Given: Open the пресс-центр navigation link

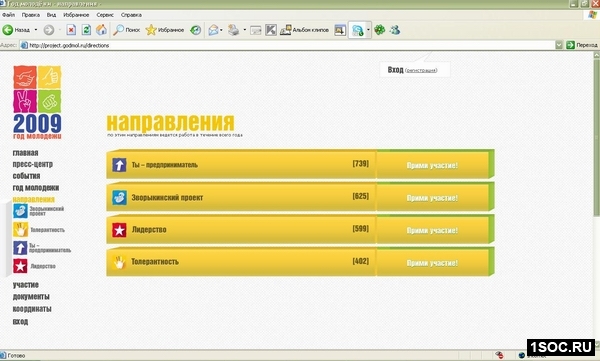Looking at the screenshot, I should tap(33, 164).
